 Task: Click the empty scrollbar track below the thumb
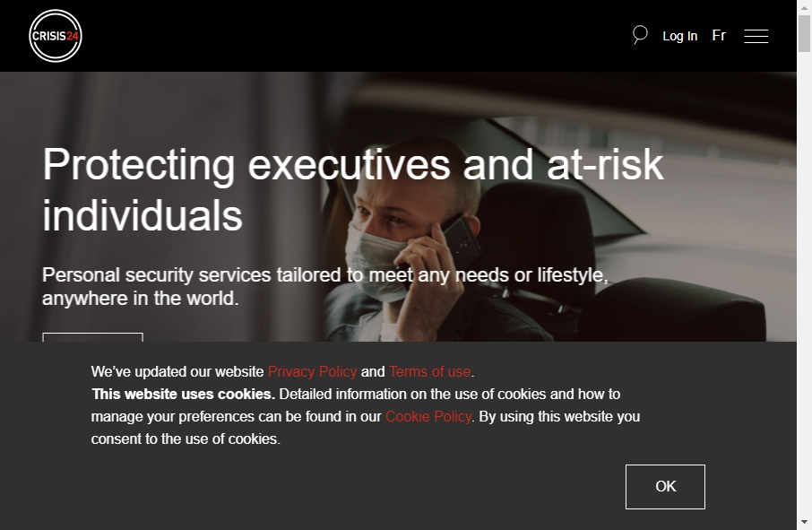tap(804, 285)
